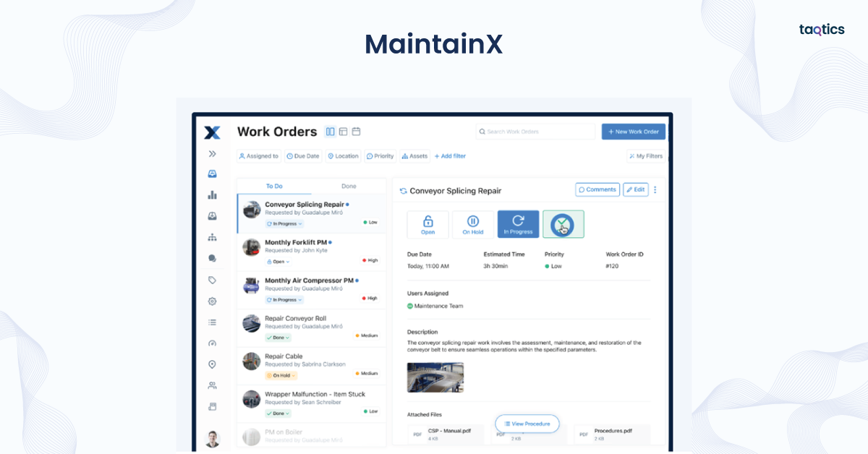Switch to table view icon

coord(343,132)
